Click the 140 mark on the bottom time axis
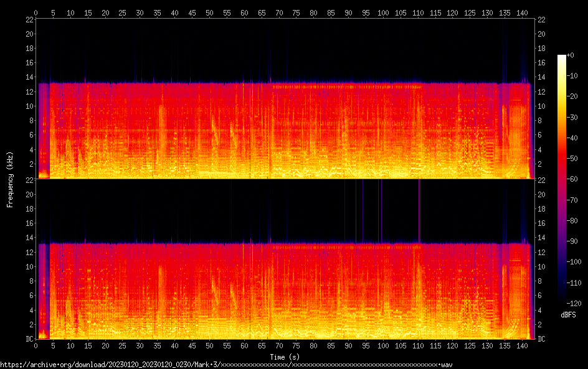Screen dimensions: 588x369 522,346
